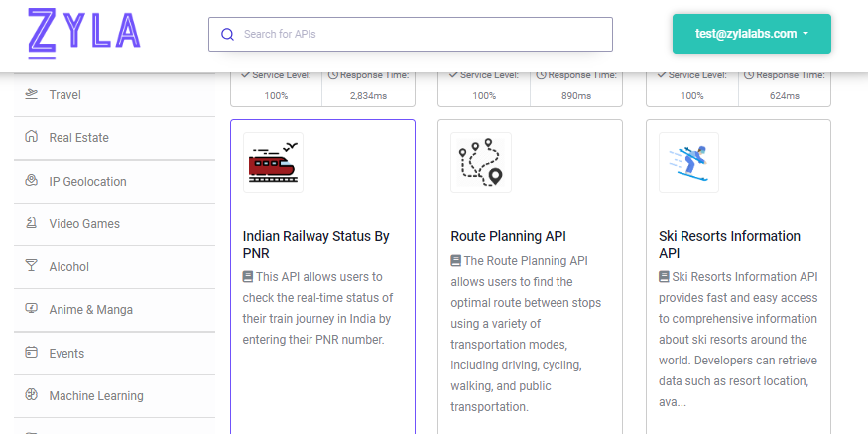This screenshot has height=434, width=868.
Task: Click the Service Level checkmark in first card
Action: (246, 74)
